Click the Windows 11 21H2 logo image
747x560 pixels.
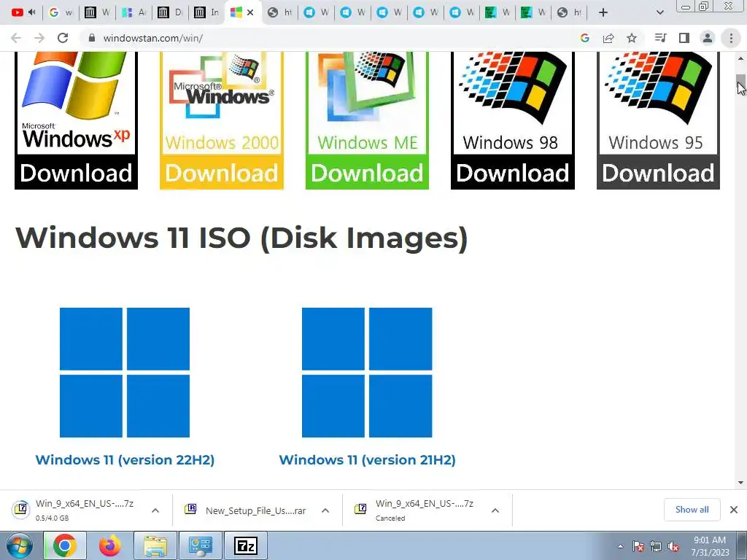[367, 373]
